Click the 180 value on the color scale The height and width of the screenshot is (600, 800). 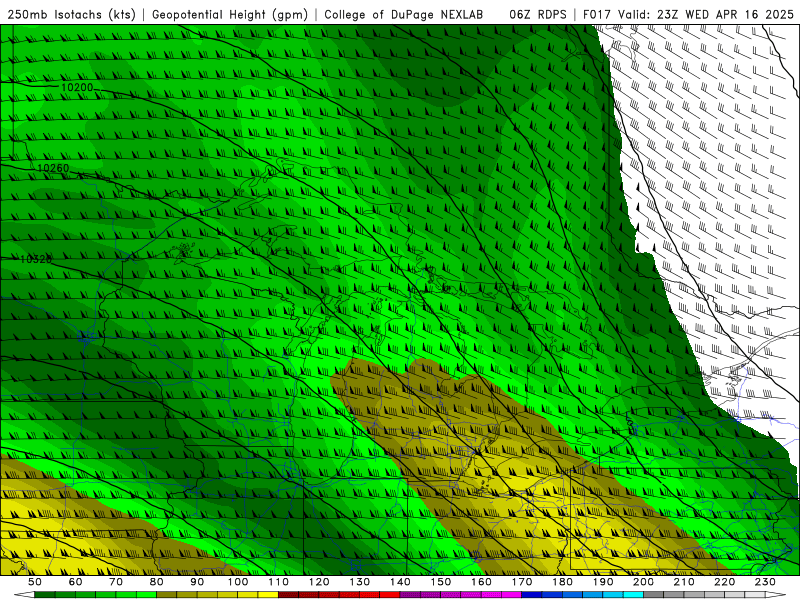coord(562,582)
